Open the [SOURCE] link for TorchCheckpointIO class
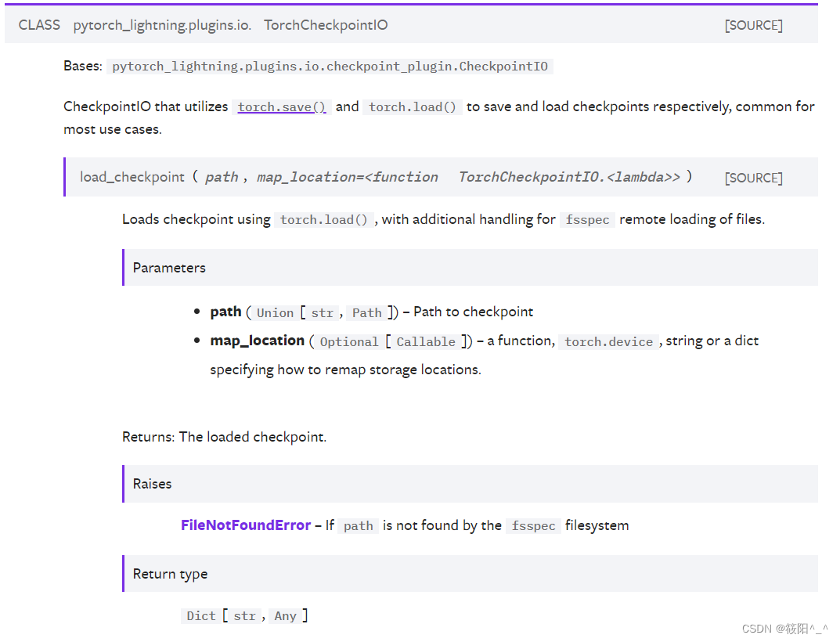840x642 pixels. point(752,25)
